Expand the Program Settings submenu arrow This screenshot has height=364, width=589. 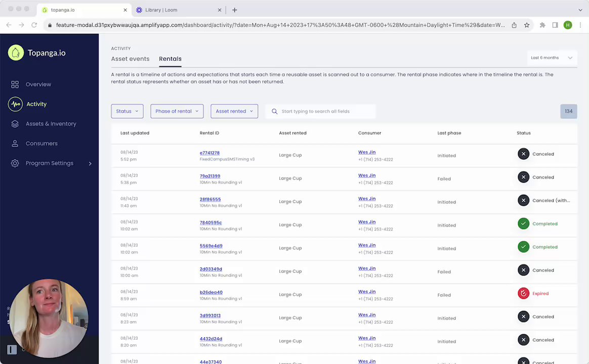(x=90, y=163)
